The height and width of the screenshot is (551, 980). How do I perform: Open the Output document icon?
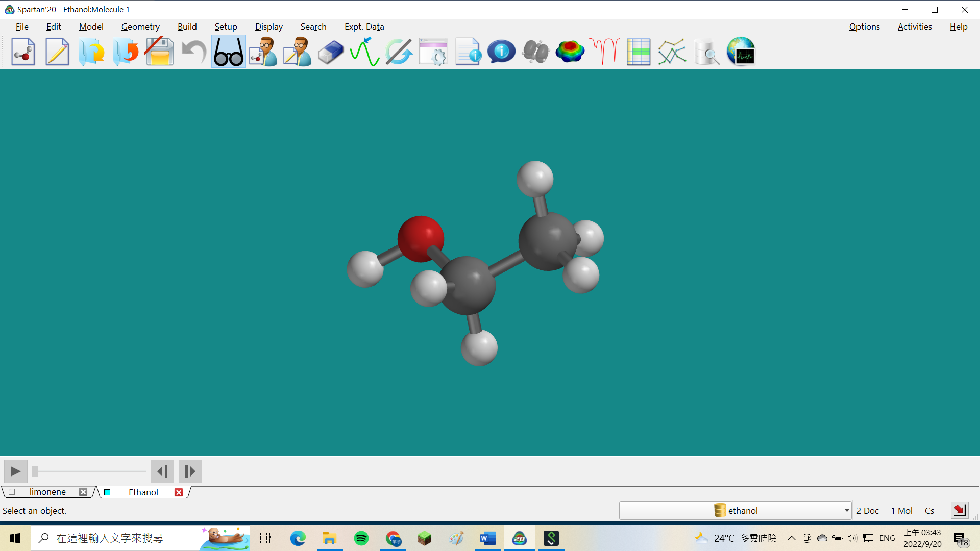coord(468,52)
